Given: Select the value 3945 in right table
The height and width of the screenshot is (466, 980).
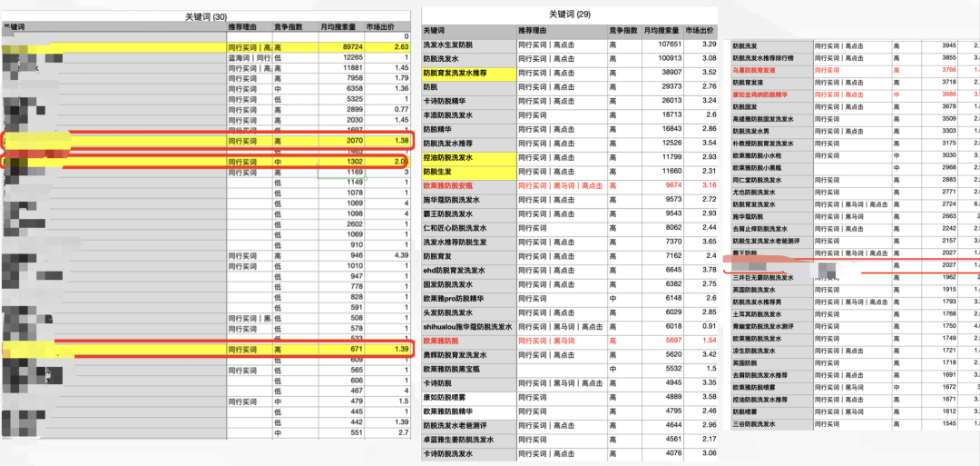Looking at the screenshot, I should point(949,45).
